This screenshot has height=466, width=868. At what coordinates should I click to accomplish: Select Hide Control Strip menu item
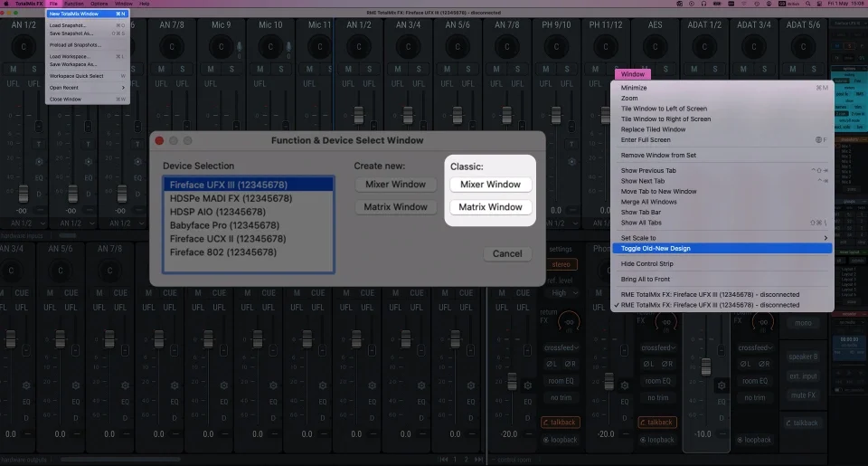(x=722, y=263)
